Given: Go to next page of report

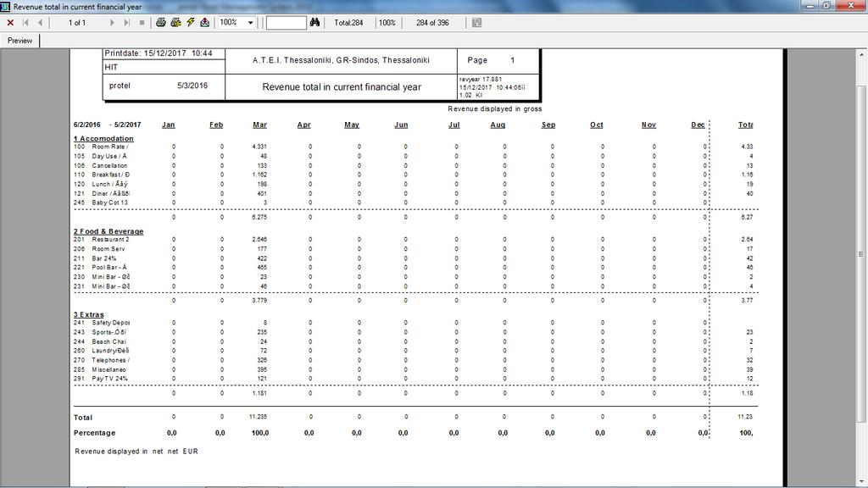Looking at the screenshot, I should point(112,23).
